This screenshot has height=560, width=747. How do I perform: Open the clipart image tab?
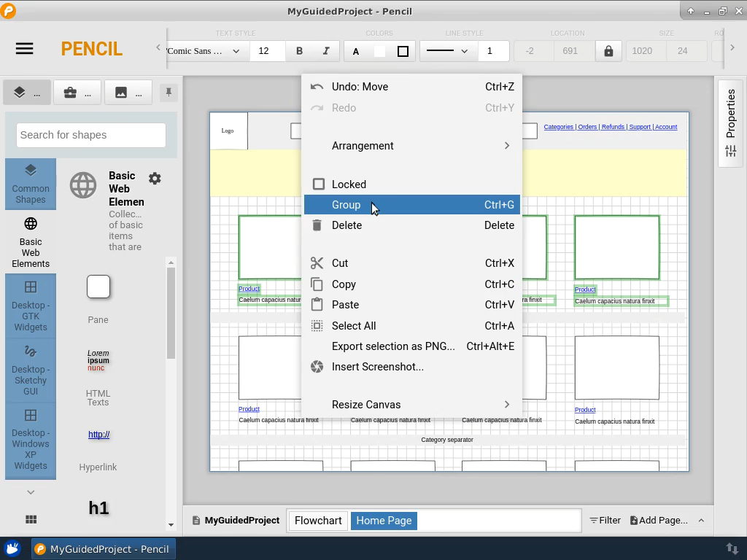[x=128, y=93]
